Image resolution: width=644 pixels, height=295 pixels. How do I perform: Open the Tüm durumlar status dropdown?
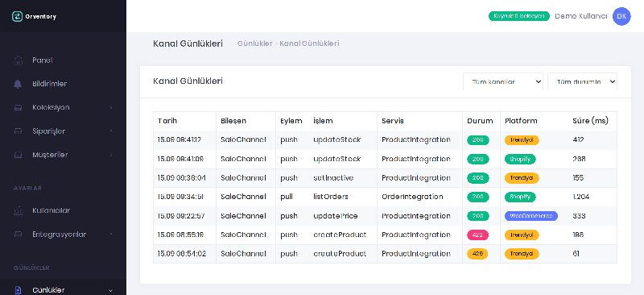(582, 82)
